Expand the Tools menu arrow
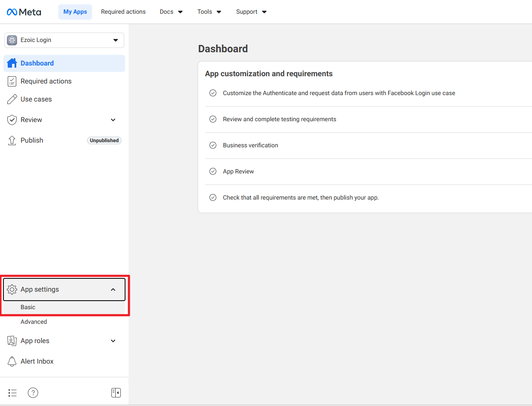Image resolution: width=532 pixels, height=406 pixels. pyautogui.click(x=219, y=12)
